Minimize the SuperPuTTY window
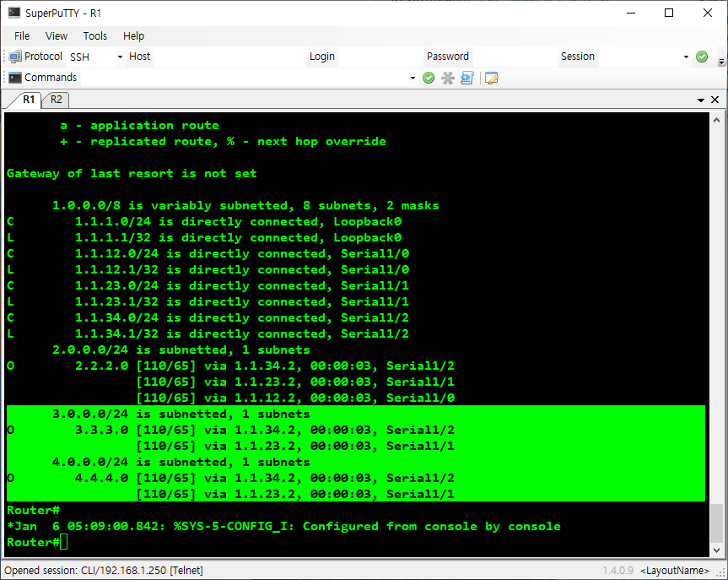 pos(630,13)
